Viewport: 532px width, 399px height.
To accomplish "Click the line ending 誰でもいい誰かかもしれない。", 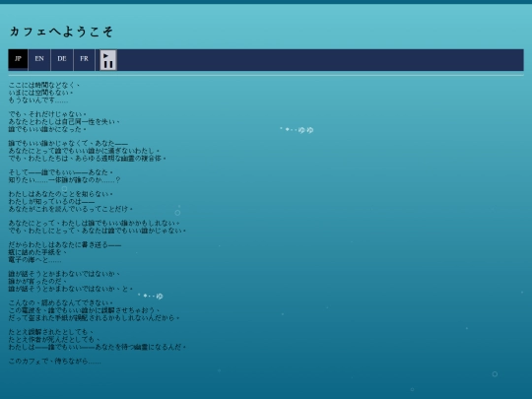I will point(94,224).
